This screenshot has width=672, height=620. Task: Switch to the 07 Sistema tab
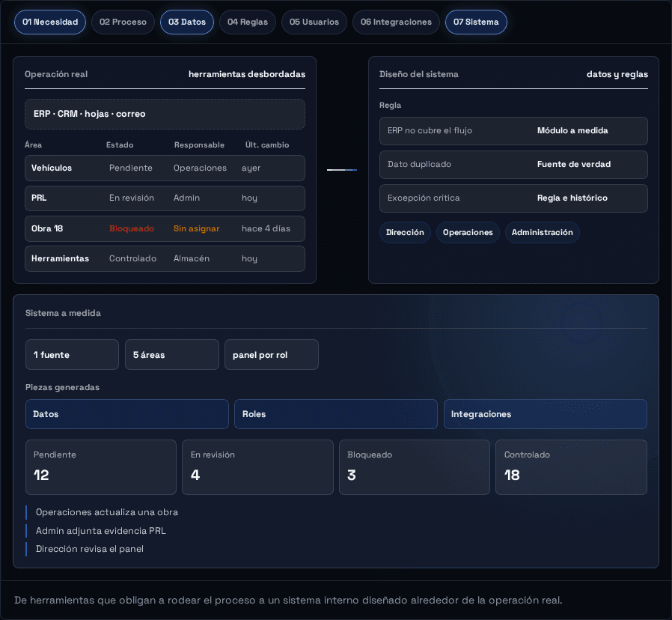click(476, 22)
